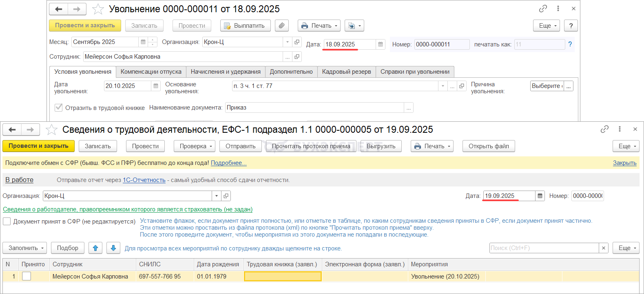Open top Еще menu in Сведения window
The width and height of the screenshot is (644, 294).
[x=626, y=146]
